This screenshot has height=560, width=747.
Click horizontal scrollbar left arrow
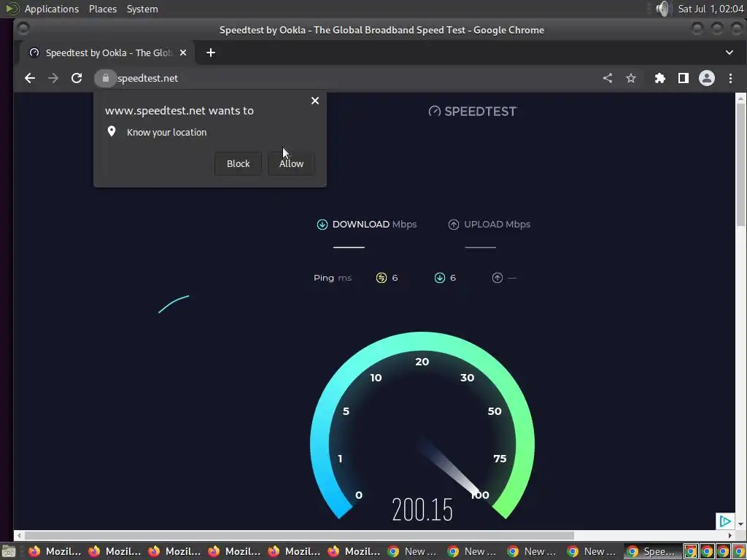click(19, 535)
